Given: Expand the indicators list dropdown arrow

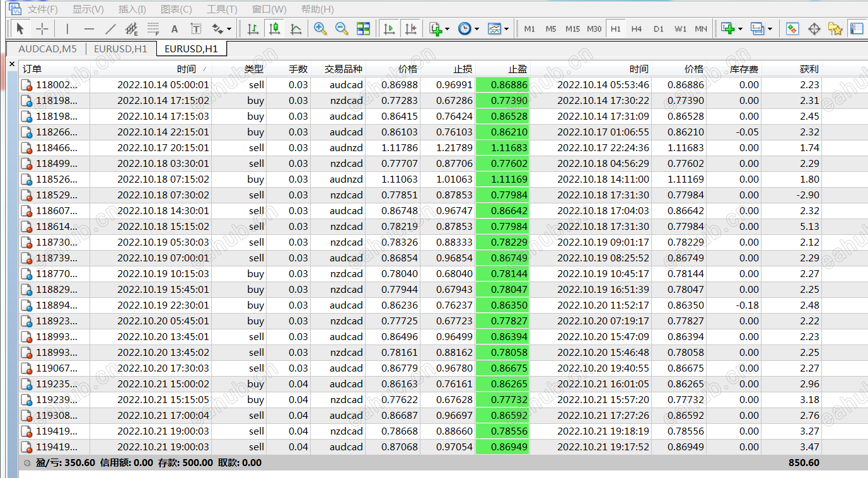Looking at the screenshot, I should click(x=447, y=29).
